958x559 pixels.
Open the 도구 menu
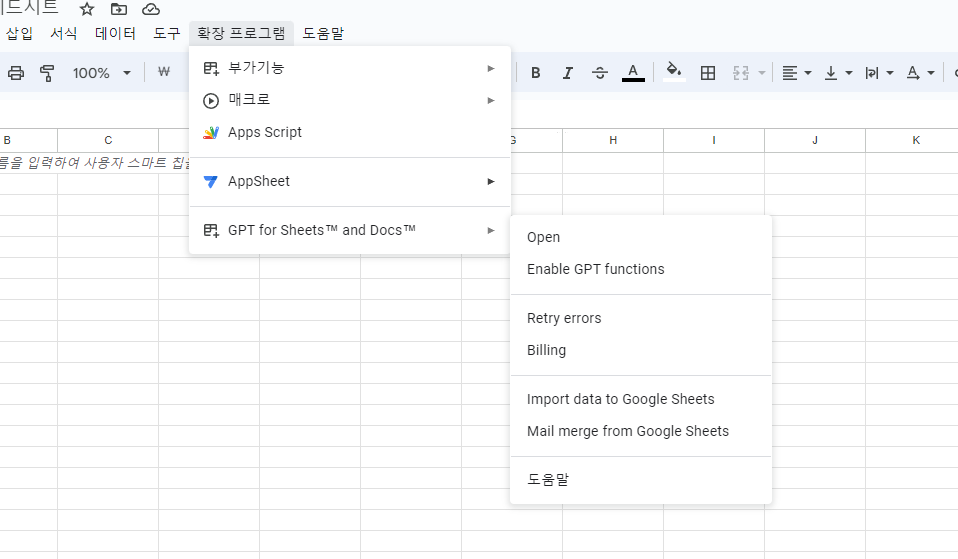(167, 33)
